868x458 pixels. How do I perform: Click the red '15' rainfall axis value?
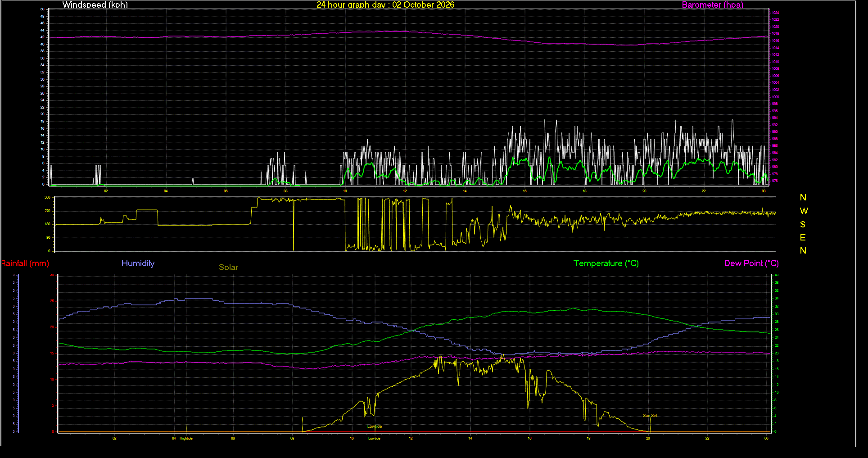[x=52, y=354]
